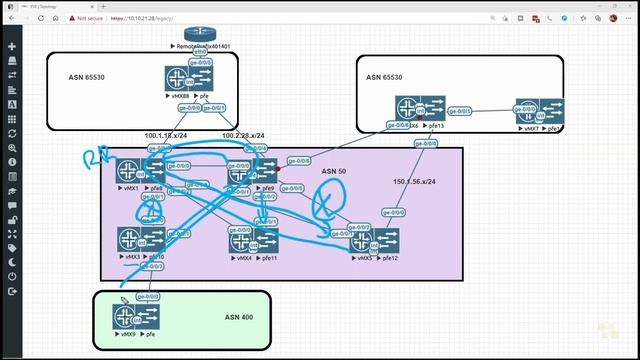Open the browser profile avatar

pyautogui.click(x=613, y=18)
